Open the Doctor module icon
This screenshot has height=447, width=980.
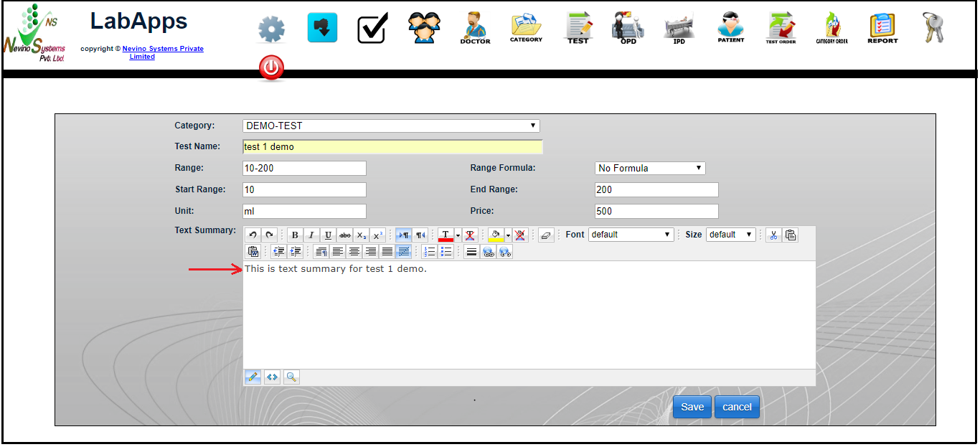click(475, 28)
